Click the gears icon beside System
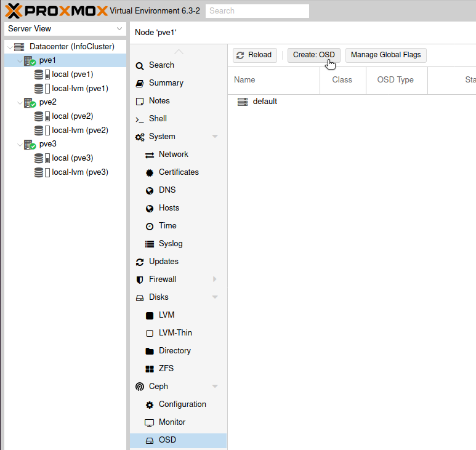The height and width of the screenshot is (450, 476). coord(140,137)
